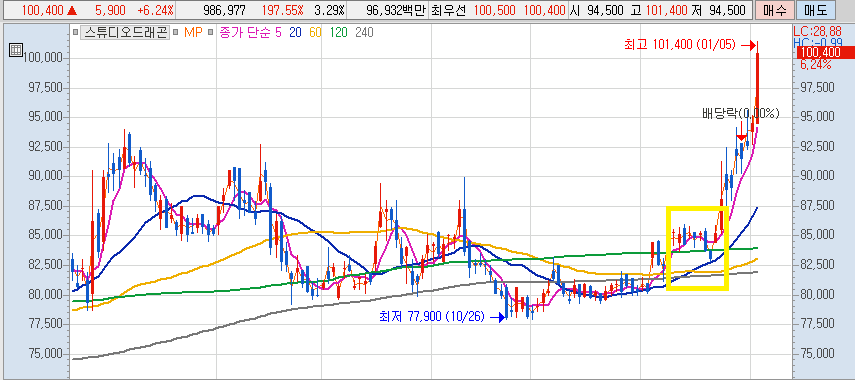855x380 pixels.
Task: Click the 92,500 left axis label
Action: (45, 147)
